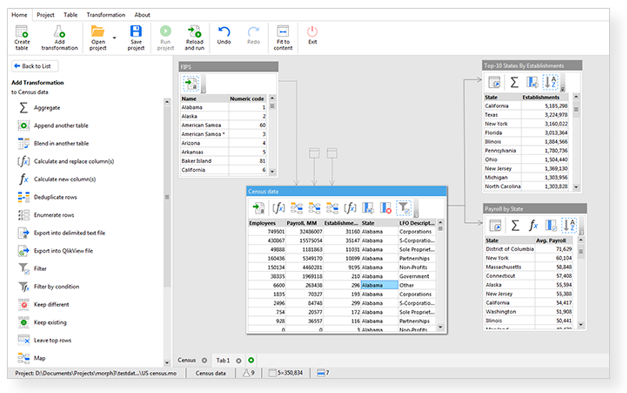The width and height of the screenshot is (627, 393).
Task: Open the Home ribbon tab
Action: pyautogui.click(x=19, y=15)
